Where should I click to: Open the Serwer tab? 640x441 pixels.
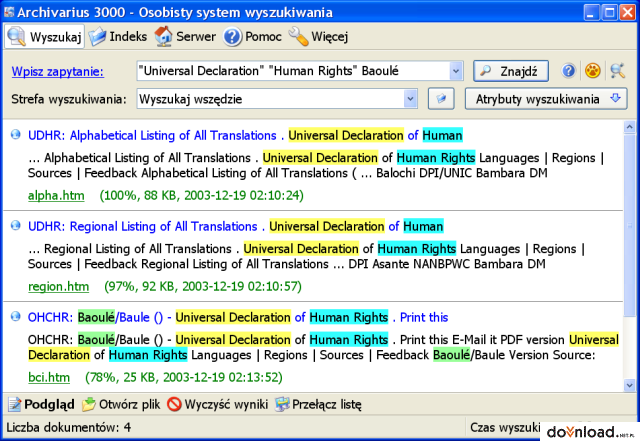[185, 37]
